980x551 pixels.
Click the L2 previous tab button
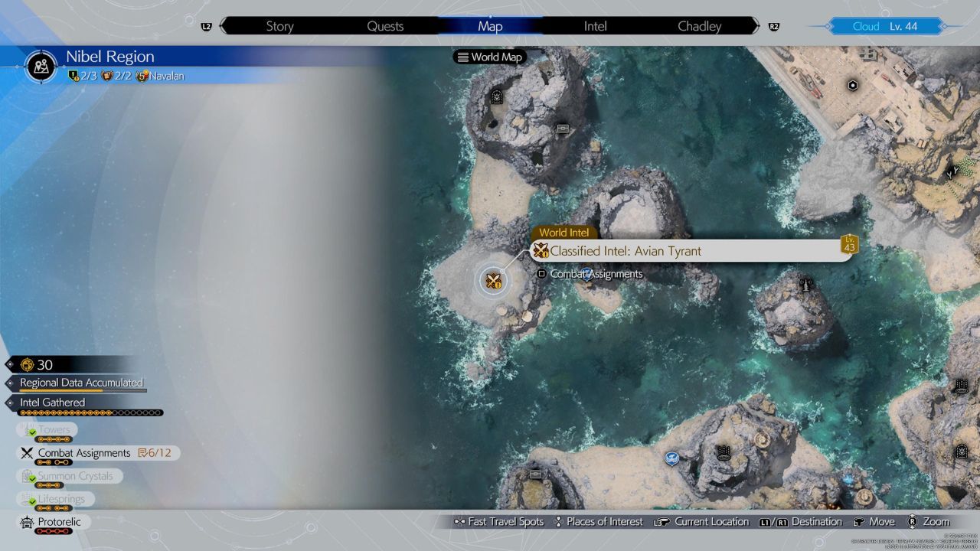pyautogui.click(x=206, y=27)
